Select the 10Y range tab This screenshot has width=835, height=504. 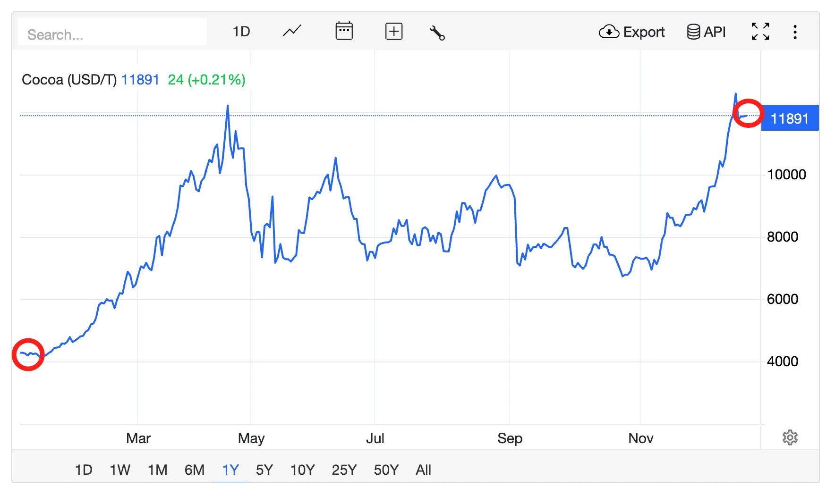(302, 470)
